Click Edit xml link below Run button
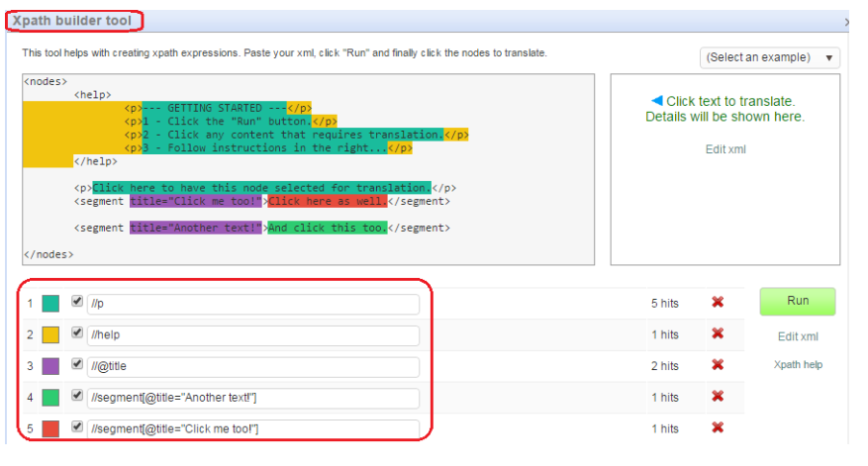The height and width of the screenshot is (466, 868). [x=798, y=336]
